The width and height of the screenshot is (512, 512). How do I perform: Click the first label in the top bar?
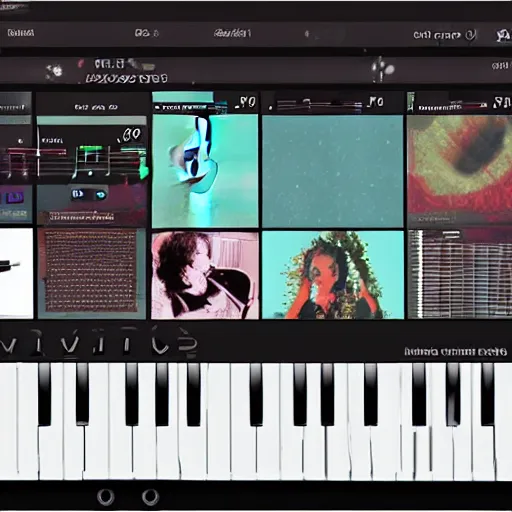[21, 33]
